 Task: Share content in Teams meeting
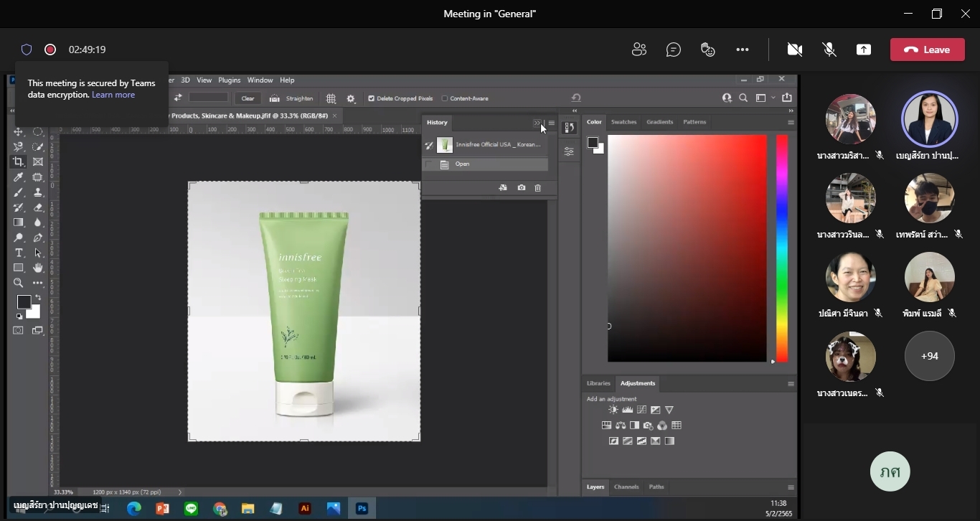point(864,50)
